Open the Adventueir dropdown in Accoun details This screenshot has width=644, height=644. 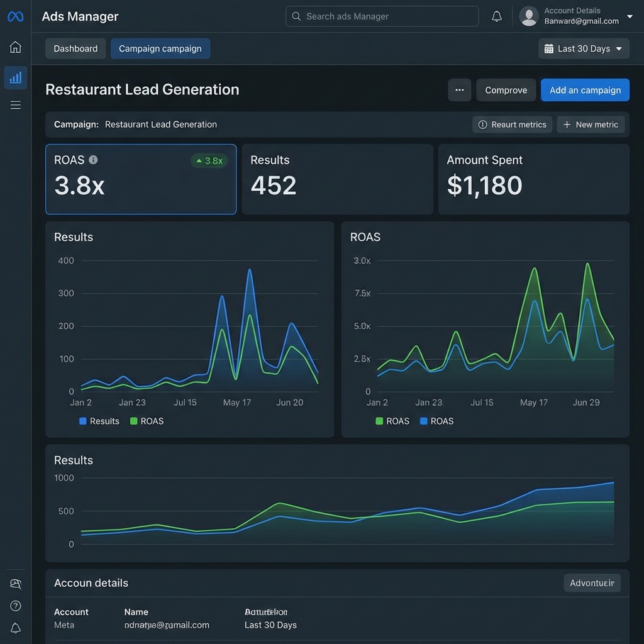592,583
